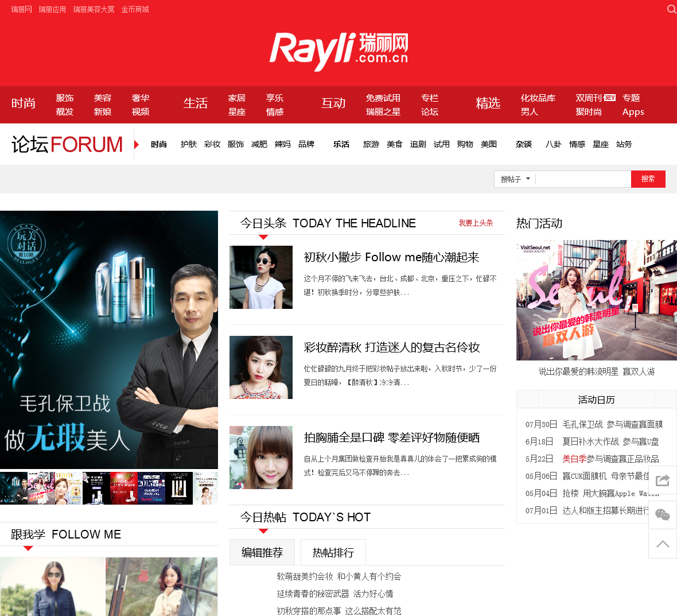Image resolution: width=677 pixels, height=616 pixels.
Task: Switch to the 热帖排行 tab
Action: pyautogui.click(x=333, y=552)
